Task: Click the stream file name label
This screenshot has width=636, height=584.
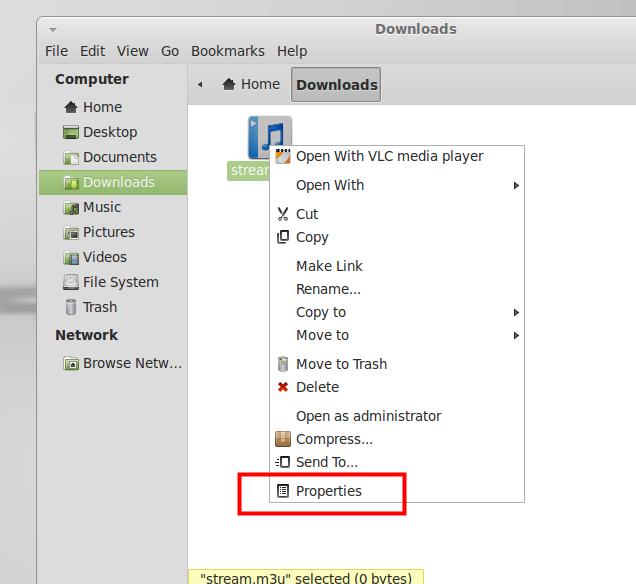Action: click(x=249, y=170)
